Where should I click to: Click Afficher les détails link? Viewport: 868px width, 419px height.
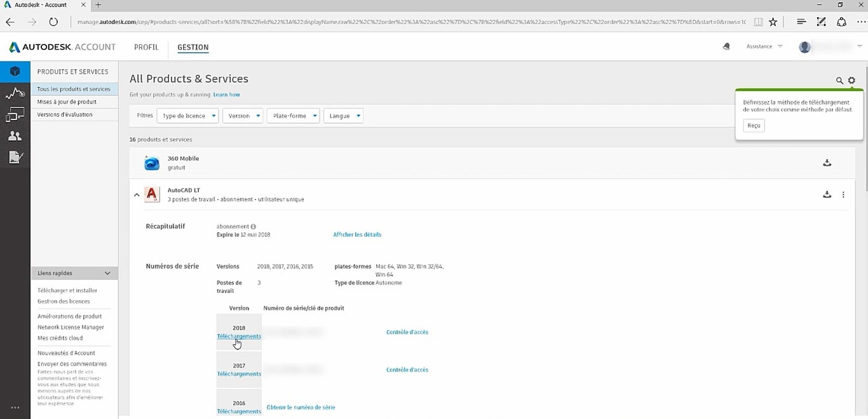tap(357, 234)
